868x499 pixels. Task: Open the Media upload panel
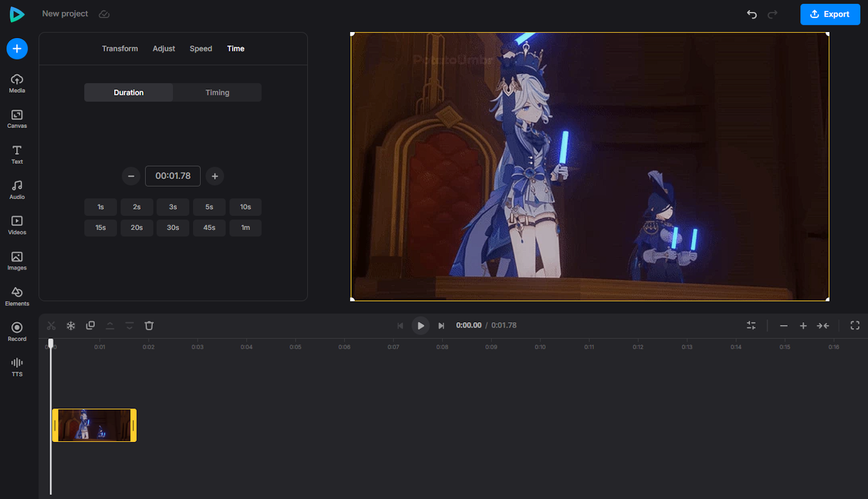click(17, 83)
